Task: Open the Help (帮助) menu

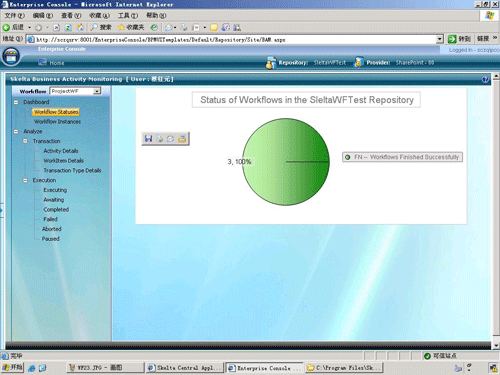Action: coord(156,15)
